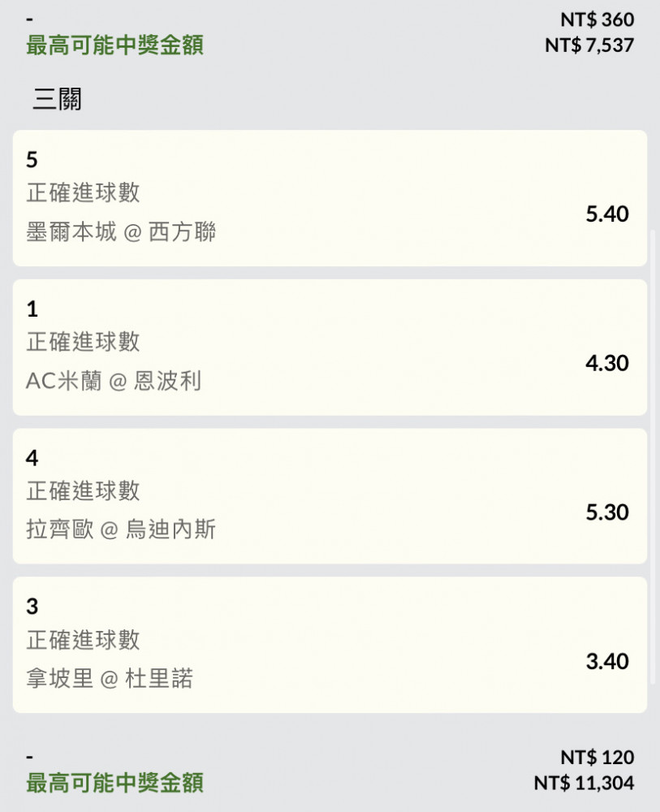Click the NT$ 7,537 payout amount

(x=589, y=45)
